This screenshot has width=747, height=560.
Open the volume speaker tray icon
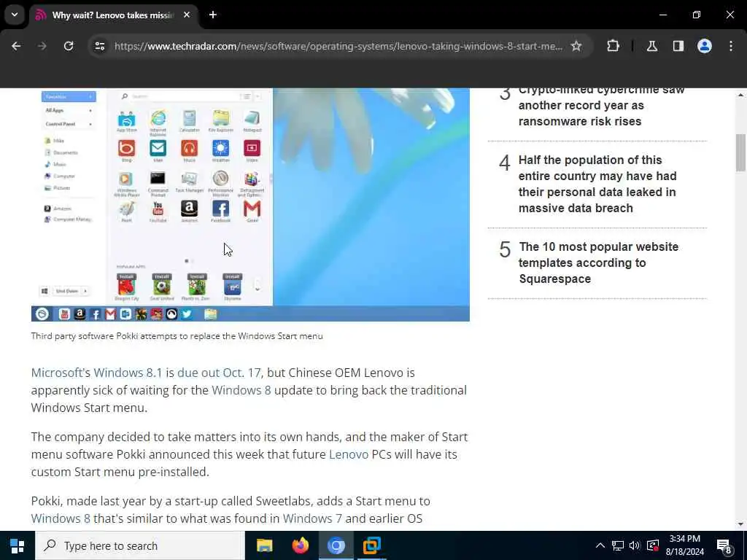tap(635, 545)
